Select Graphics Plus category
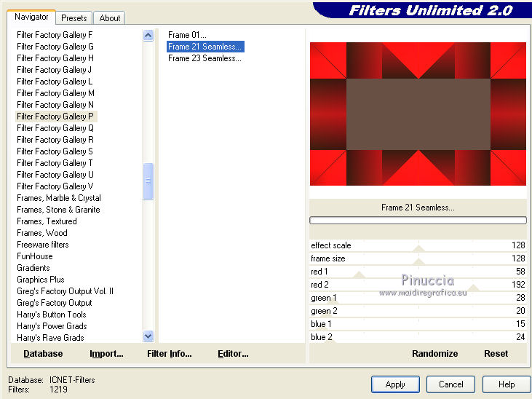532x399 pixels. (40, 280)
